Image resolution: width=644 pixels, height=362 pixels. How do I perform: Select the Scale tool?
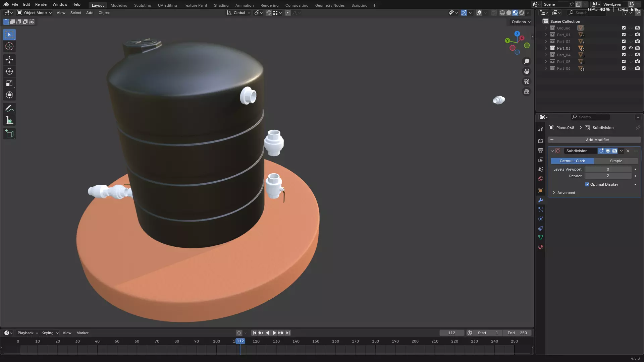(x=9, y=83)
